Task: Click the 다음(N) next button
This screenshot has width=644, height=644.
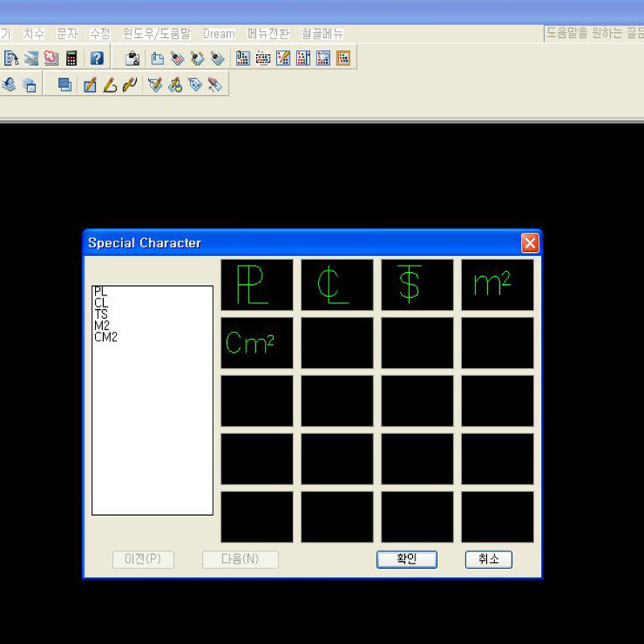Action: pos(240,559)
